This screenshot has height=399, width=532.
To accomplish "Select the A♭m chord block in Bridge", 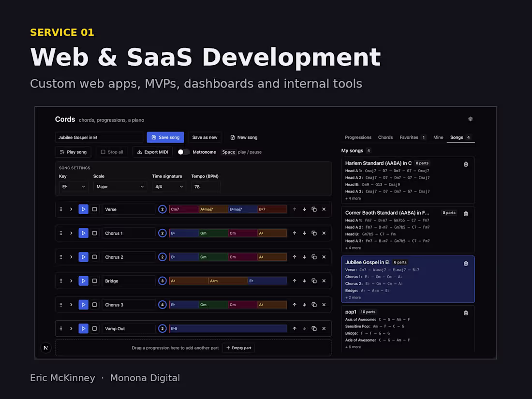I will click(228, 281).
